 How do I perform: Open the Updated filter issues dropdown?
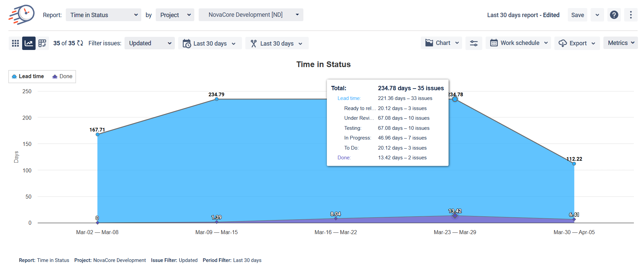pos(150,43)
